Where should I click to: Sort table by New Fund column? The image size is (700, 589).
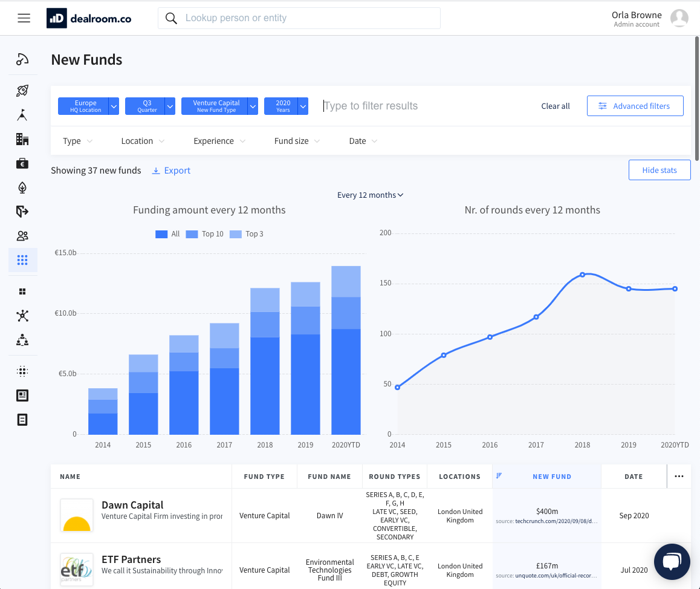[551, 477]
